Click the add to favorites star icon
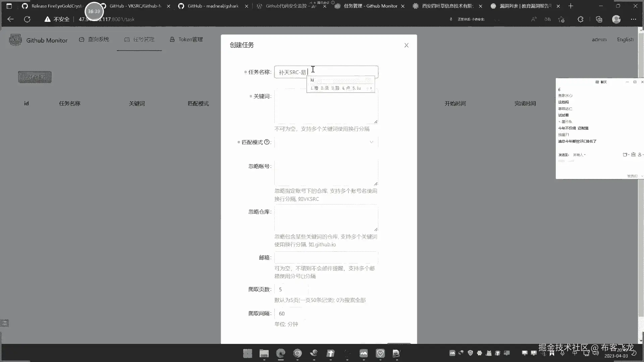644x362 pixels. [x=561, y=19]
